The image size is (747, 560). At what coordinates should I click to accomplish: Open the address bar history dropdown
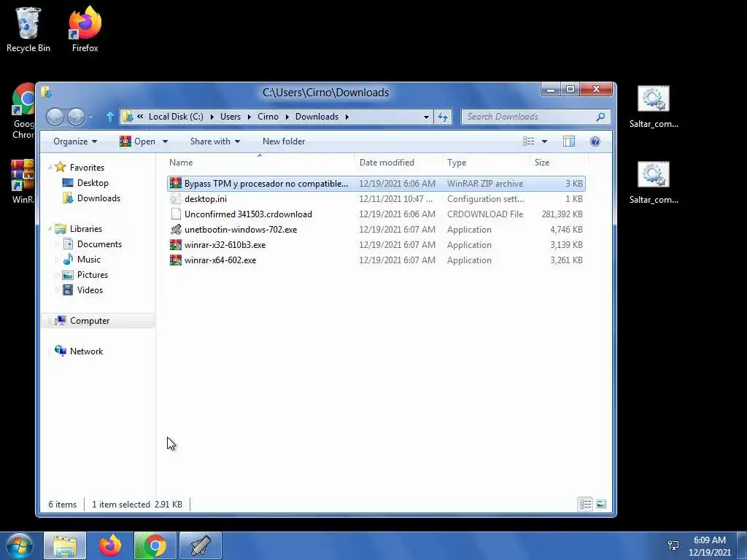pyautogui.click(x=426, y=117)
